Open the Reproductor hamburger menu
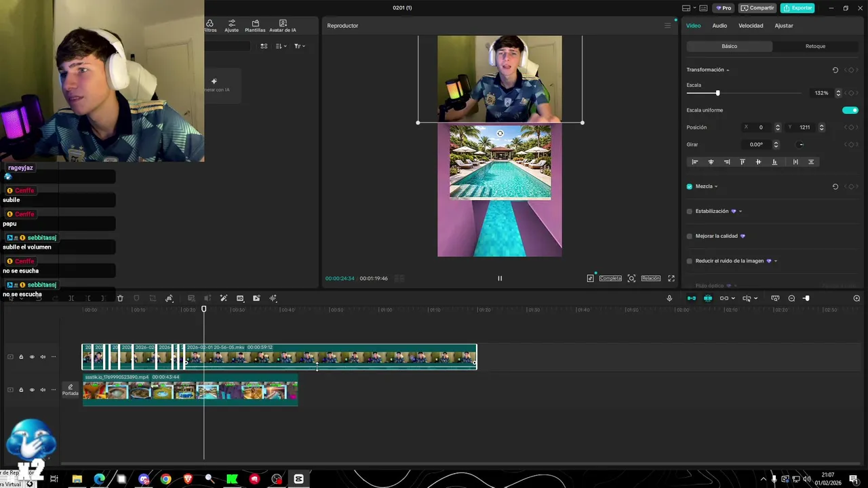The height and width of the screenshot is (488, 868). (667, 26)
